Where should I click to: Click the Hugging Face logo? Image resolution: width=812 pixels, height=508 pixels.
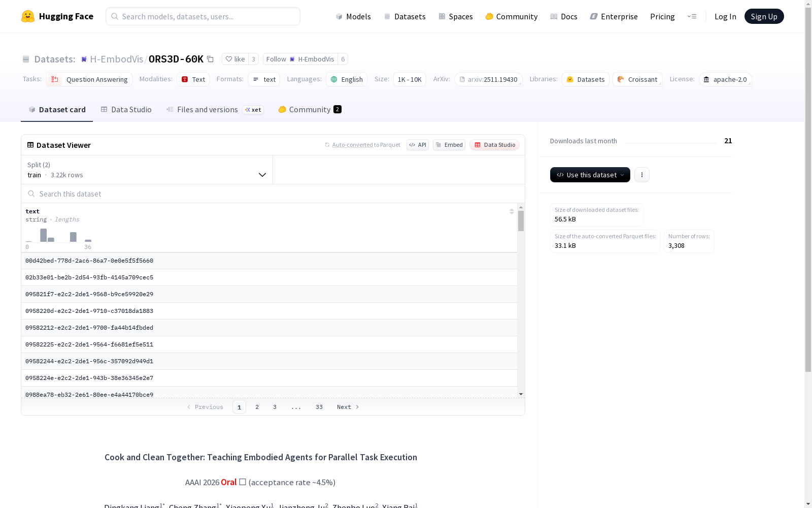(x=57, y=16)
